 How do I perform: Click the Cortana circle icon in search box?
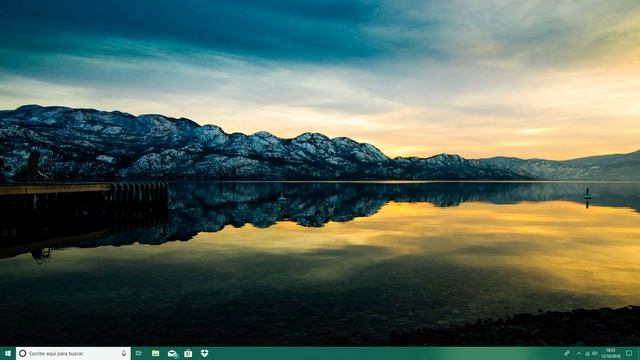click(23, 353)
